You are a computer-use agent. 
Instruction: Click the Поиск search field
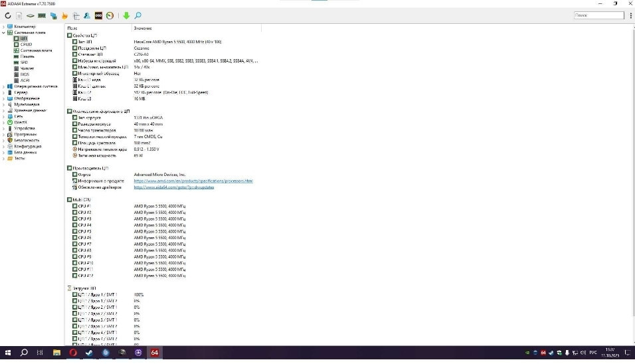tap(599, 15)
